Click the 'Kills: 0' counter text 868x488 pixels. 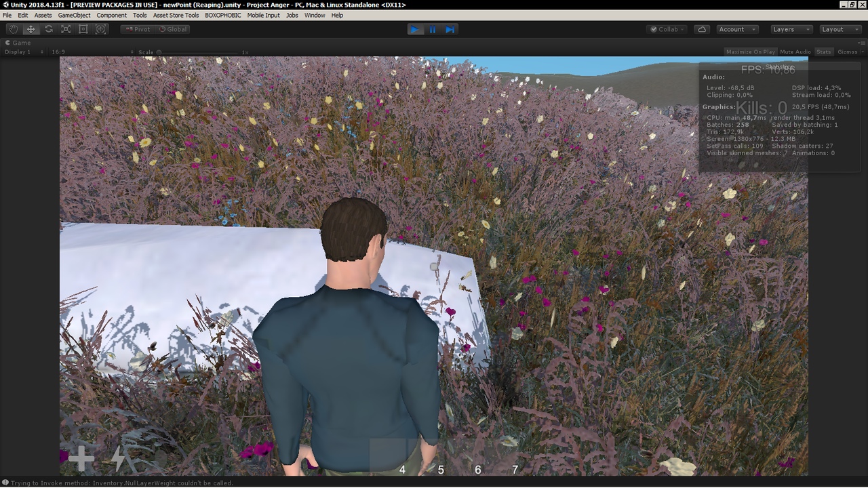[x=762, y=108]
